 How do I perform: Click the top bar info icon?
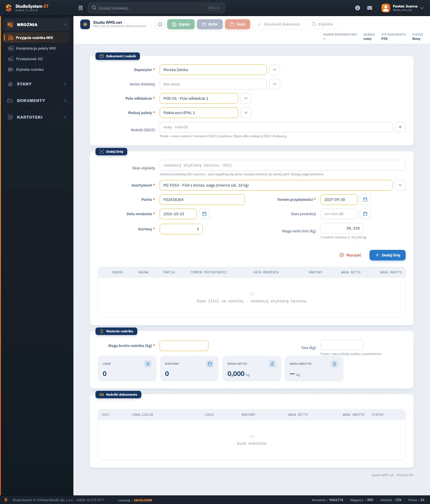(357, 8)
